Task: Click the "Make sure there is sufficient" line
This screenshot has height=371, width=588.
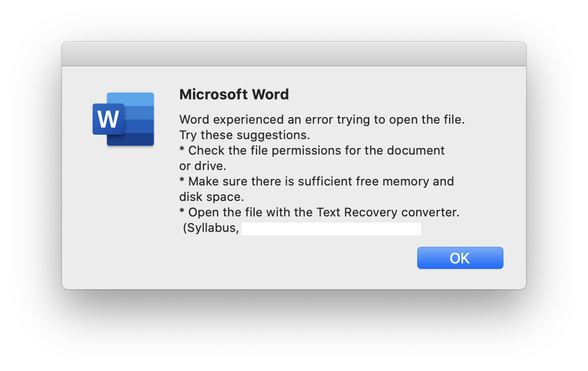Action: coord(317,182)
